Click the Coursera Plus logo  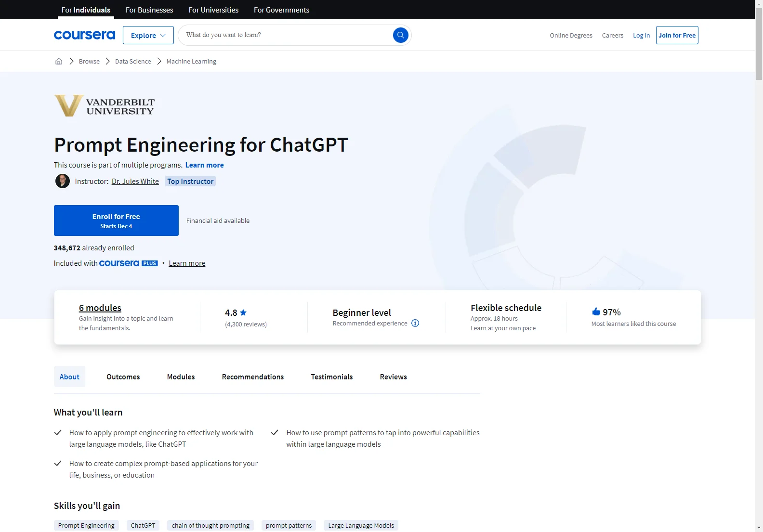click(129, 263)
